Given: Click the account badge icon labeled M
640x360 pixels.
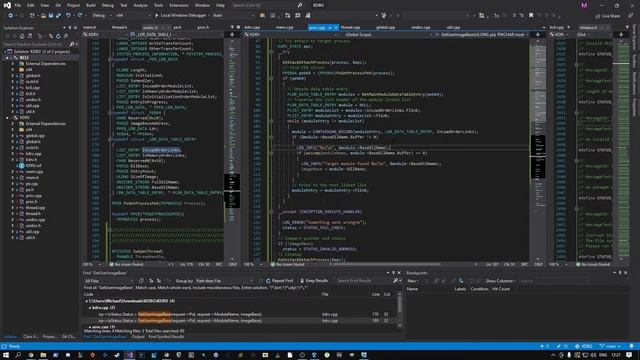Looking at the screenshot, I should pos(584,5).
